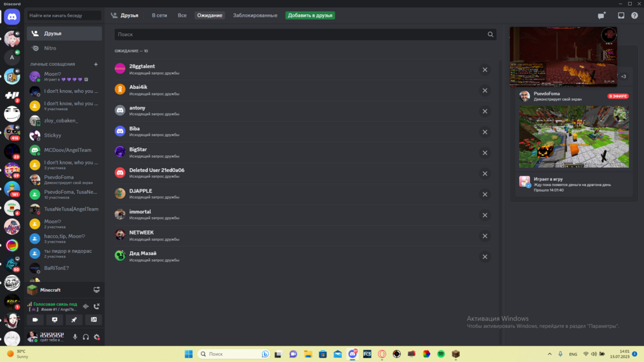Viewport: 644px width, 362px height.
Task: Disconnect from voice call
Action: coord(97,306)
